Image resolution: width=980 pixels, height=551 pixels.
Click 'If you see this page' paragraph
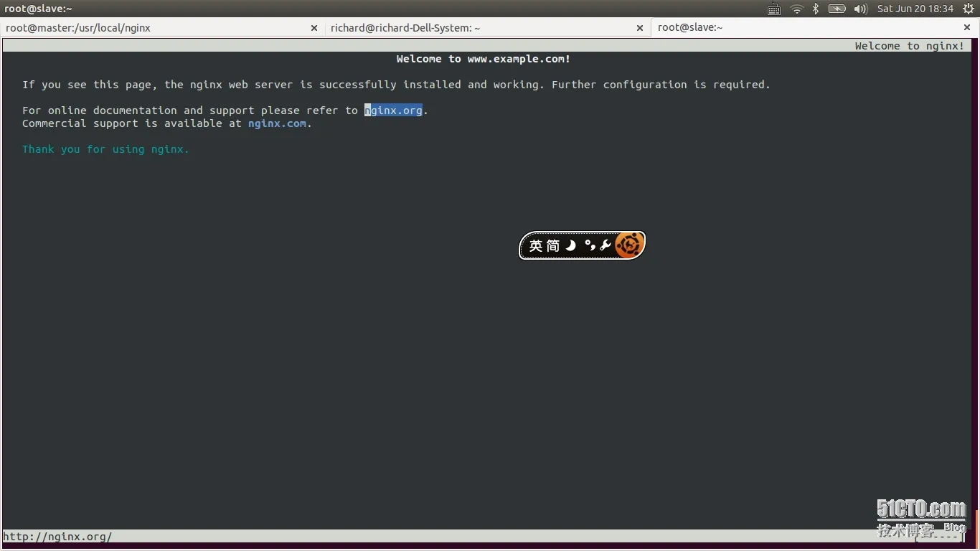point(396,85)
